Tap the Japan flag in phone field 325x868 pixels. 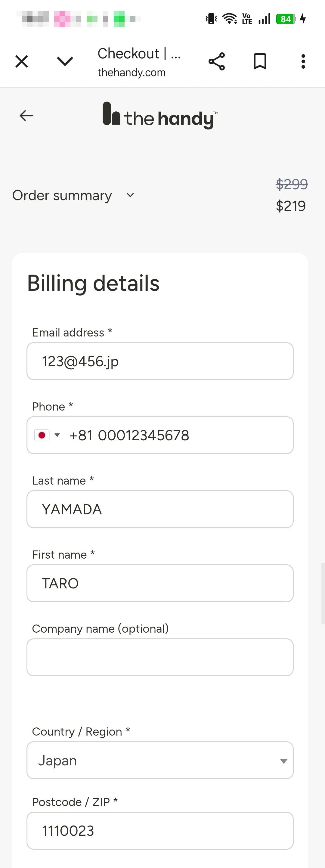click(42, 435)
